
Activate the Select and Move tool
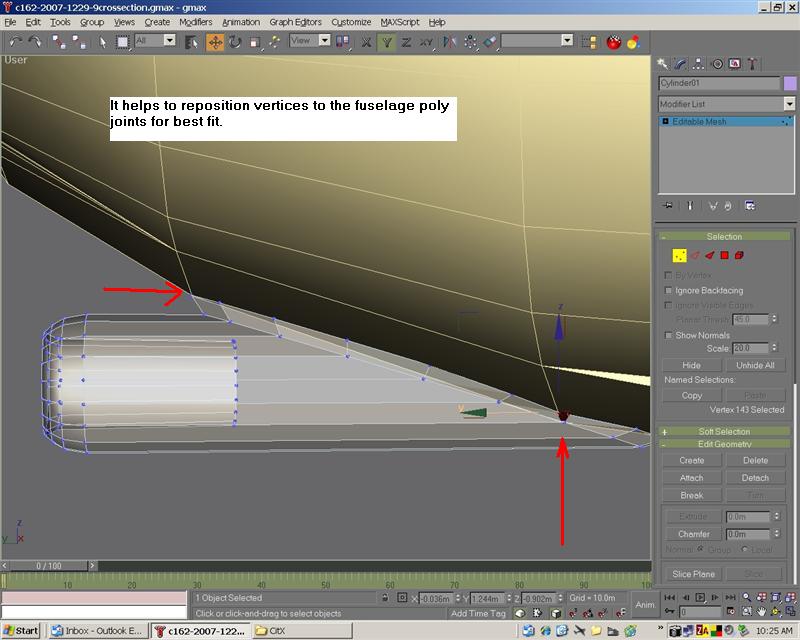click(x=215, y=42)
